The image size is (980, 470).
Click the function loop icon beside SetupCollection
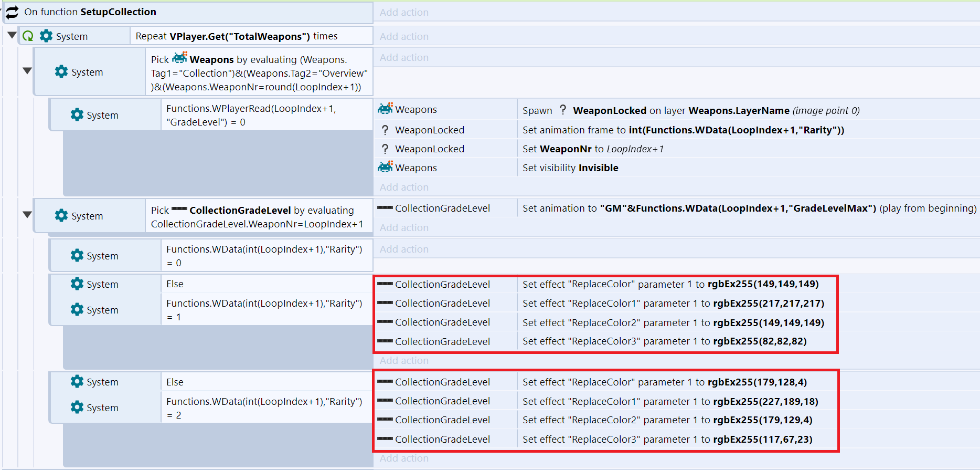pyautogui.click(x=12, y=12)
